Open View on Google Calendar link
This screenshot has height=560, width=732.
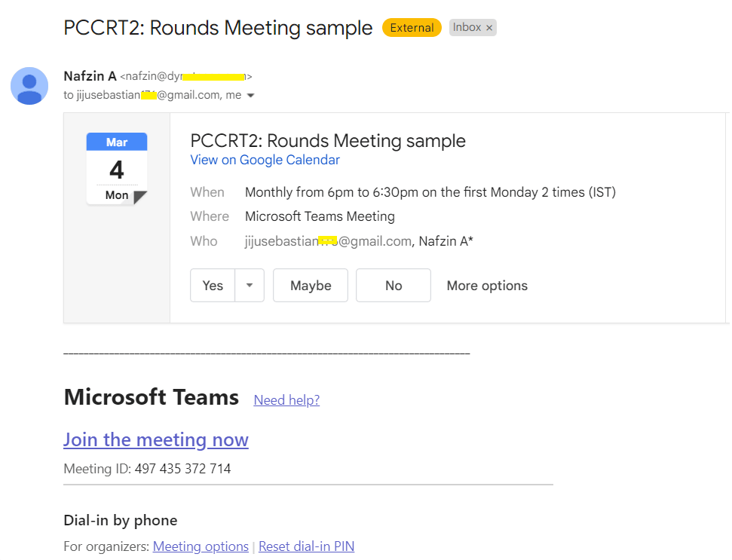pyautogui.click(x=265, y=160)
